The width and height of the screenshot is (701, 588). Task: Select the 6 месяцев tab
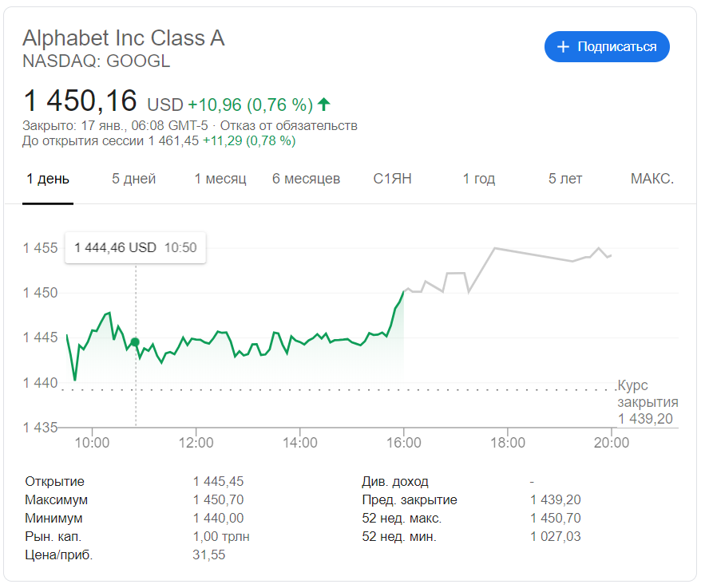point(306,179)
